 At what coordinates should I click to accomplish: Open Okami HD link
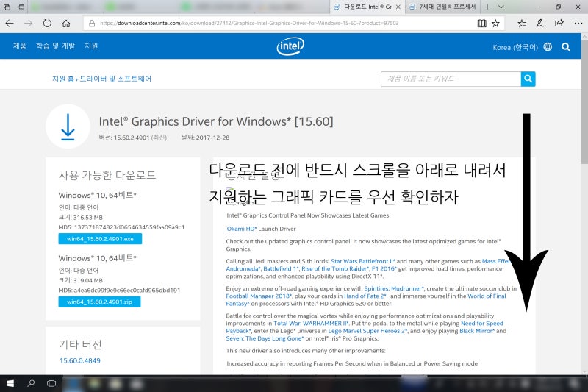242,229
